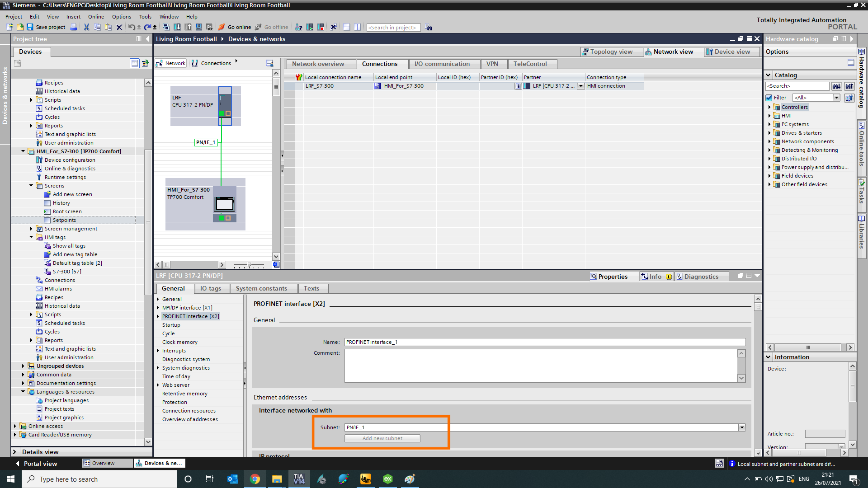Click Add new subnet button
868x488 pixels.
click(382, 438)
